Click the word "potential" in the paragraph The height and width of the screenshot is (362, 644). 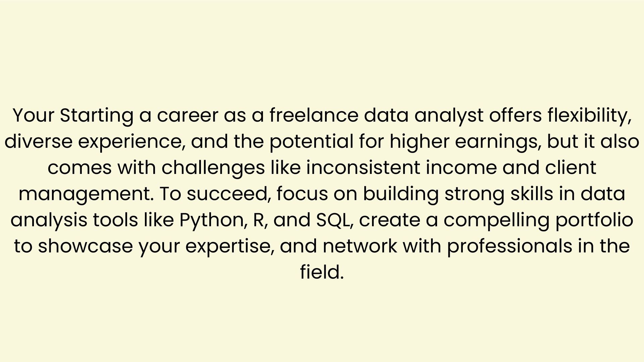[x=311, y=141]
